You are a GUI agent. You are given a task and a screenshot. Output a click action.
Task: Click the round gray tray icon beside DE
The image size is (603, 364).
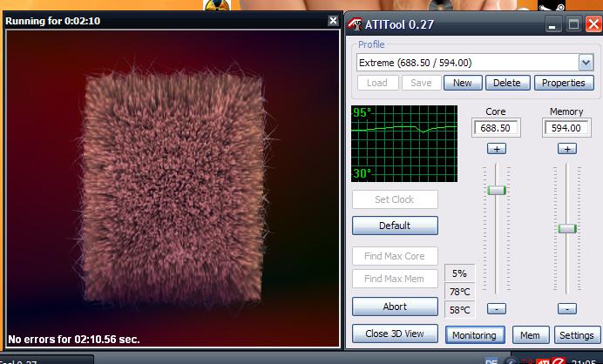511,361
